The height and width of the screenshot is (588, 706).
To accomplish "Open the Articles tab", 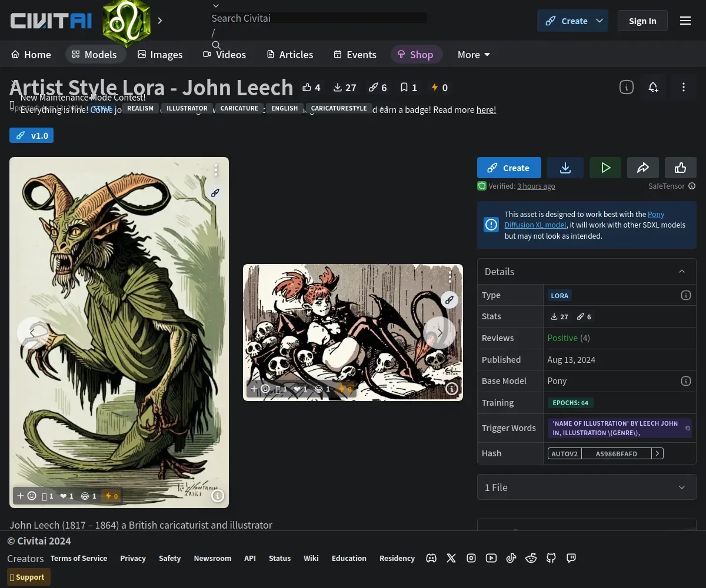I will coord(290,54).
